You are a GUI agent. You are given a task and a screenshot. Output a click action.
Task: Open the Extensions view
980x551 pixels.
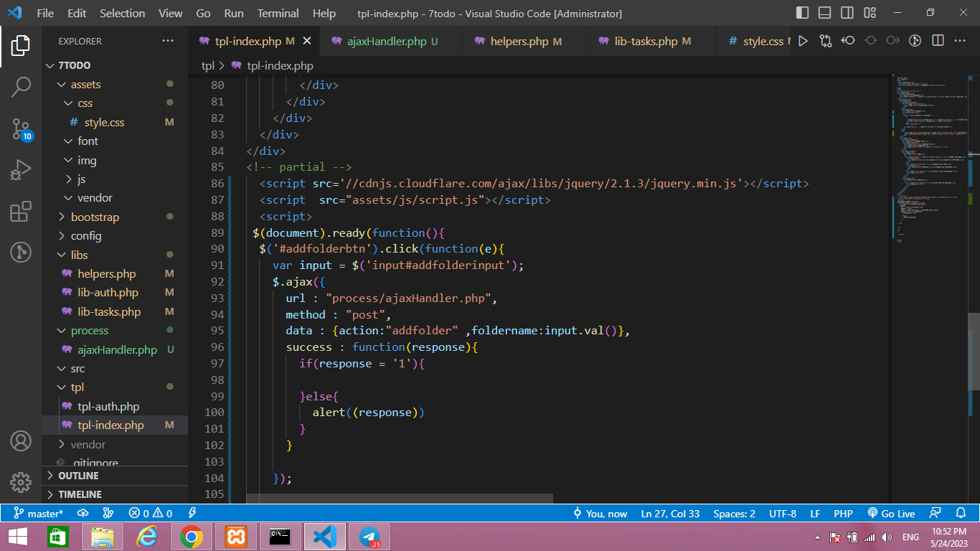coord(21,212)
